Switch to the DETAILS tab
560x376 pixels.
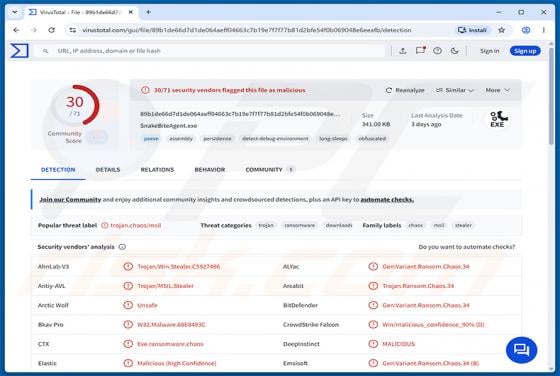[x=108, y=170]
